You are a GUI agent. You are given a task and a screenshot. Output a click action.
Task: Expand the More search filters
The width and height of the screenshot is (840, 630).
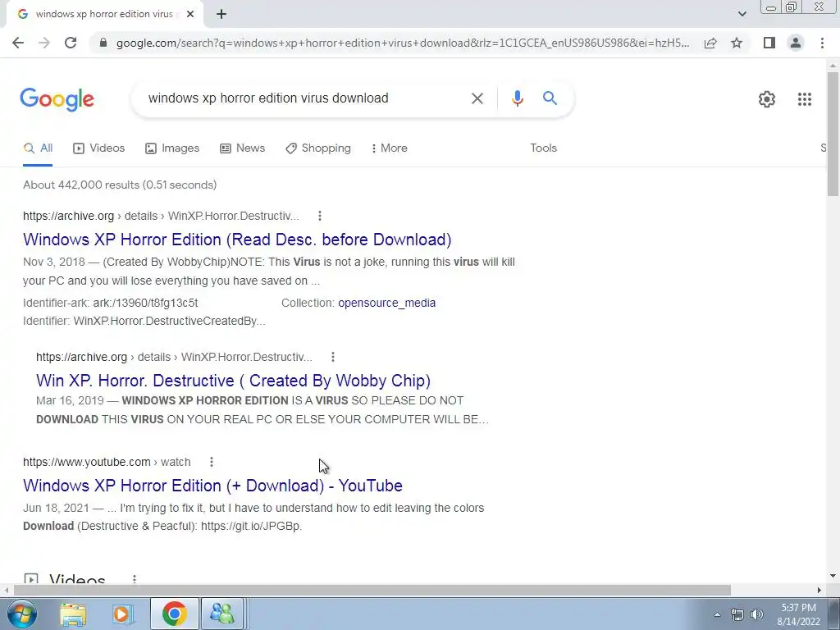[390, 148]
